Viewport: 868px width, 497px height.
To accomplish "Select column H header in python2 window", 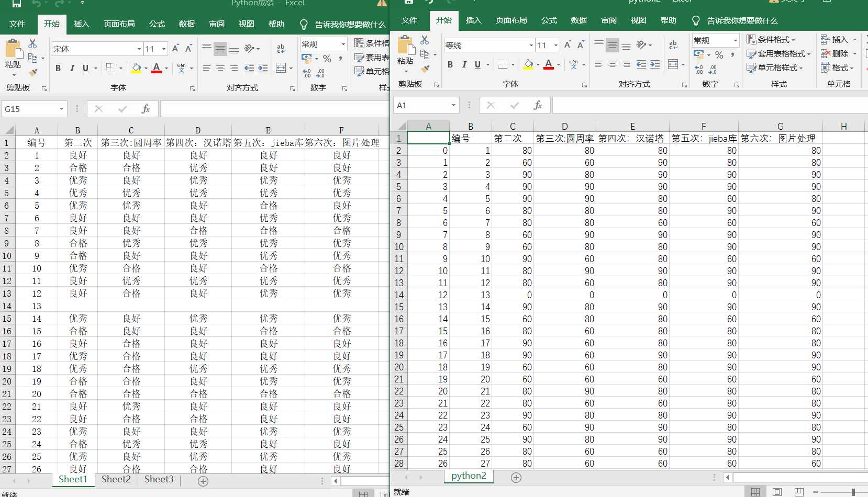I will pos(843,126).
